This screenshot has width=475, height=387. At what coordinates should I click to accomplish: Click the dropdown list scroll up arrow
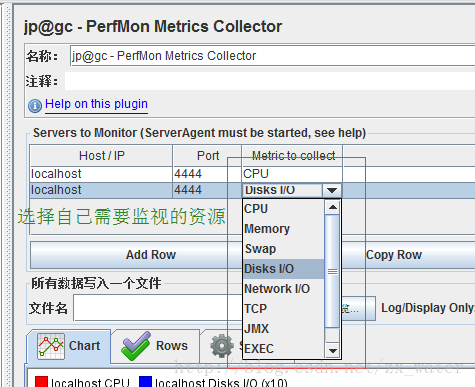click(332, 207)
